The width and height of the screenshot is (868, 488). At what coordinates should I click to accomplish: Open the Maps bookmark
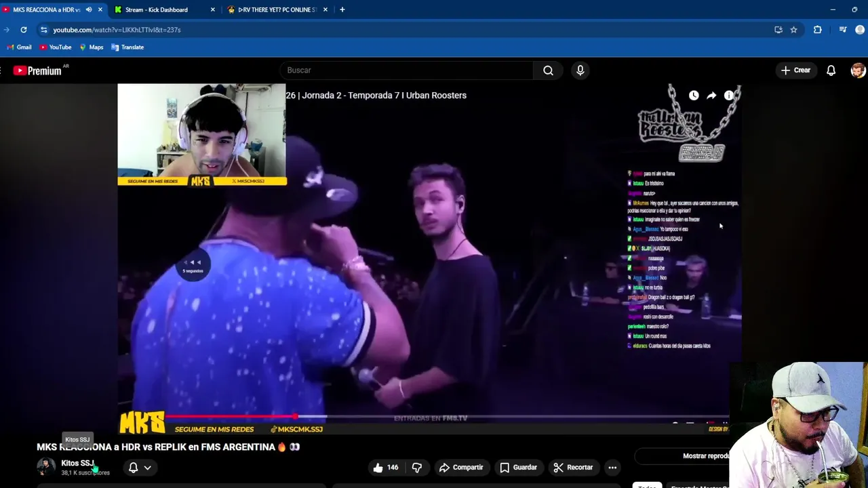tap(91, 47)
